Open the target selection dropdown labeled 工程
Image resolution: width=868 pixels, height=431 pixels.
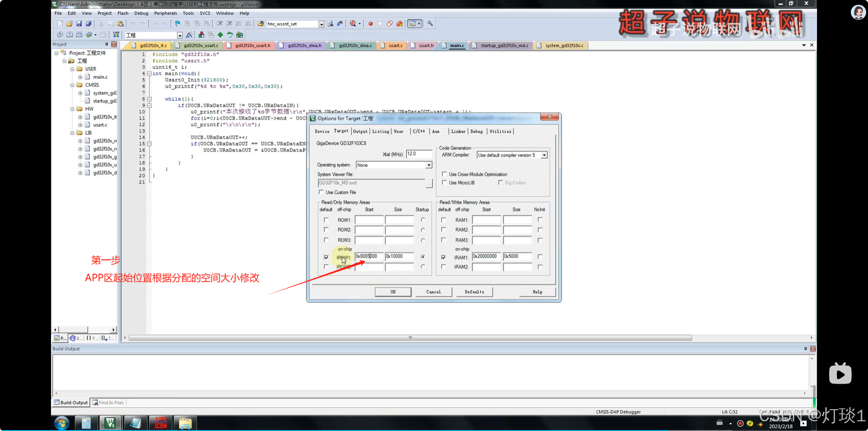tap(180, 34)
